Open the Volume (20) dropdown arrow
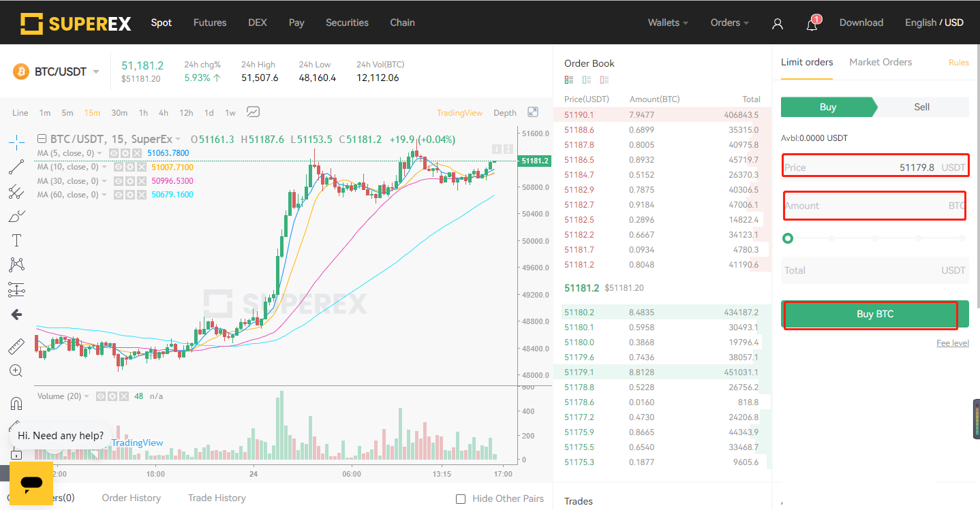980x510 pixels. click(87, 397)
